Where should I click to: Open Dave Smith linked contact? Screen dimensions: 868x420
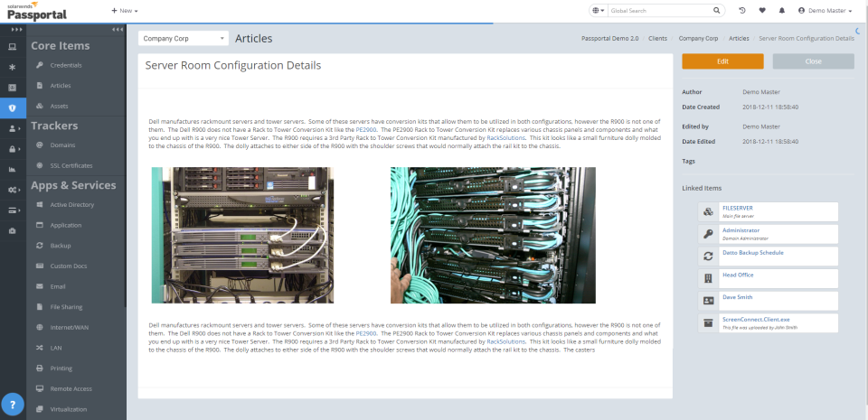pos(768,301)
